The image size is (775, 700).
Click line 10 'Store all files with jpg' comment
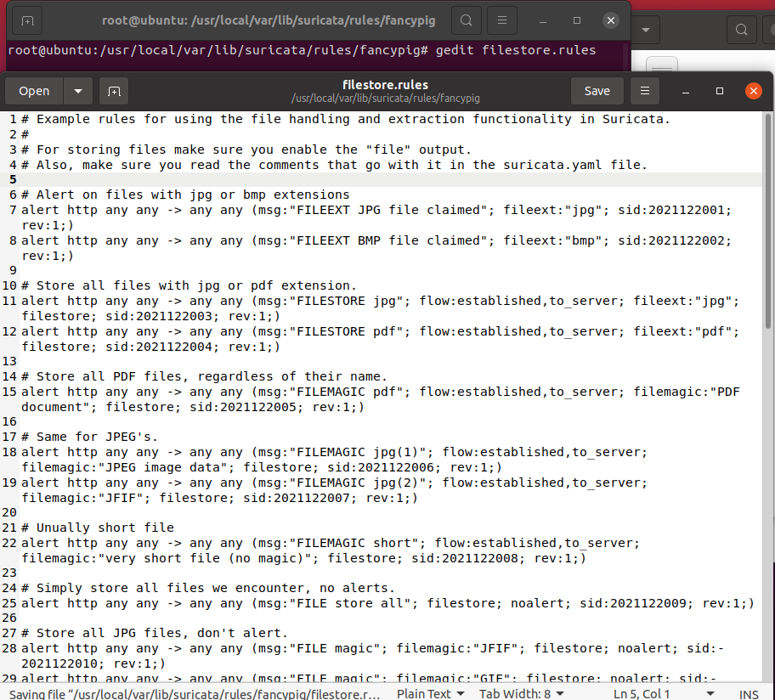pos(190,285)
